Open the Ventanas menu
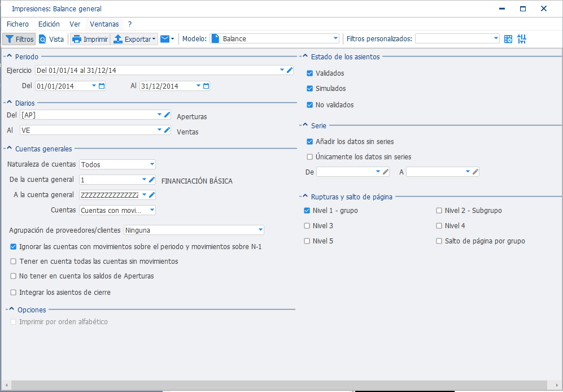Image resolution: width=563 pixels, height=392 pixels. tap(104, 24)
